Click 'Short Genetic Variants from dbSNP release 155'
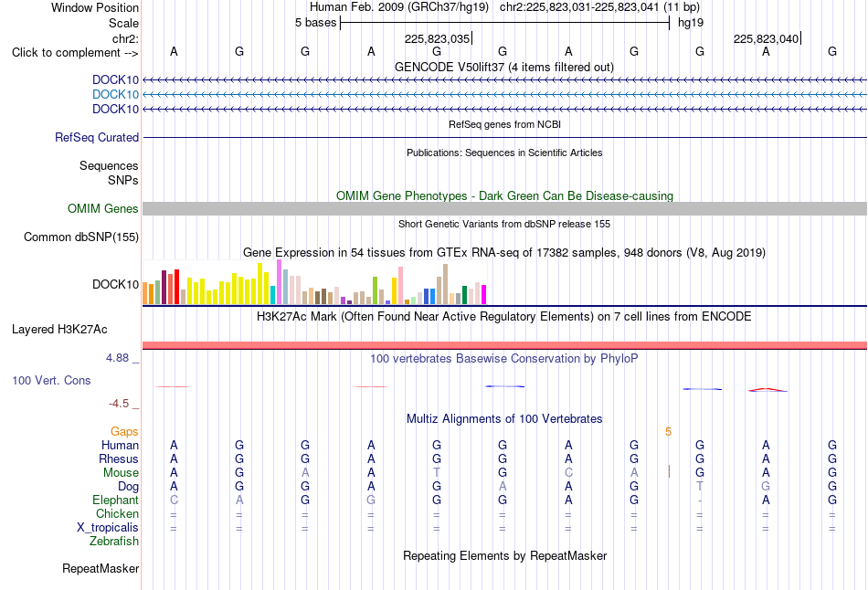This screenshot has width=868, height=590. point(504,224)
